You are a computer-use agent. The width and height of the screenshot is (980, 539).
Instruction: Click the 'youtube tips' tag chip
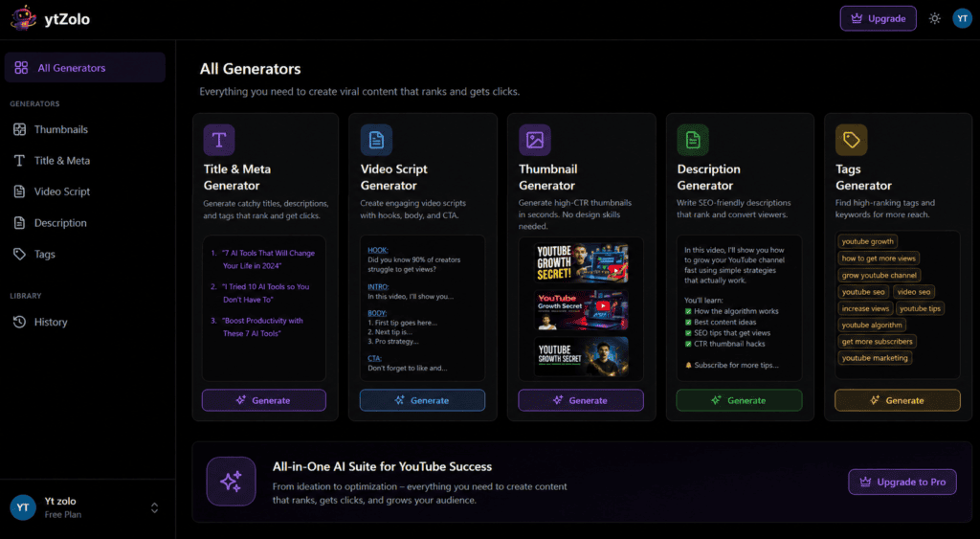(x=920, y=308)
